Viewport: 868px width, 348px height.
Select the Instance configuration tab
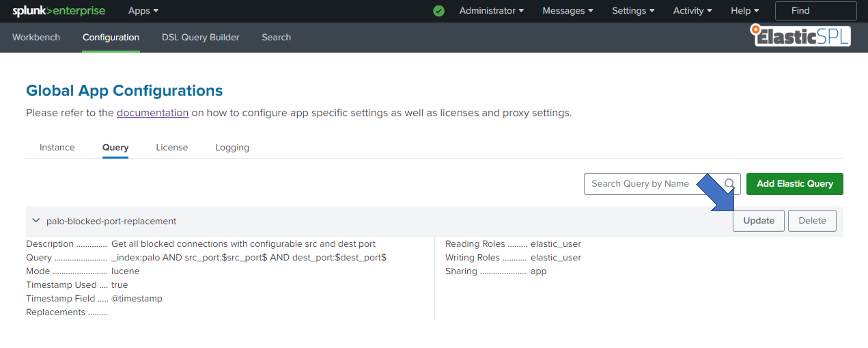57,147
